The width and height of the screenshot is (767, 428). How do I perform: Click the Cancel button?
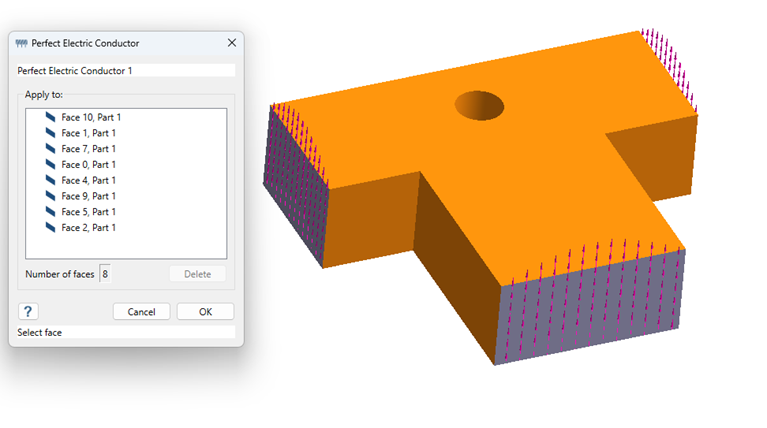pos(141,312)
